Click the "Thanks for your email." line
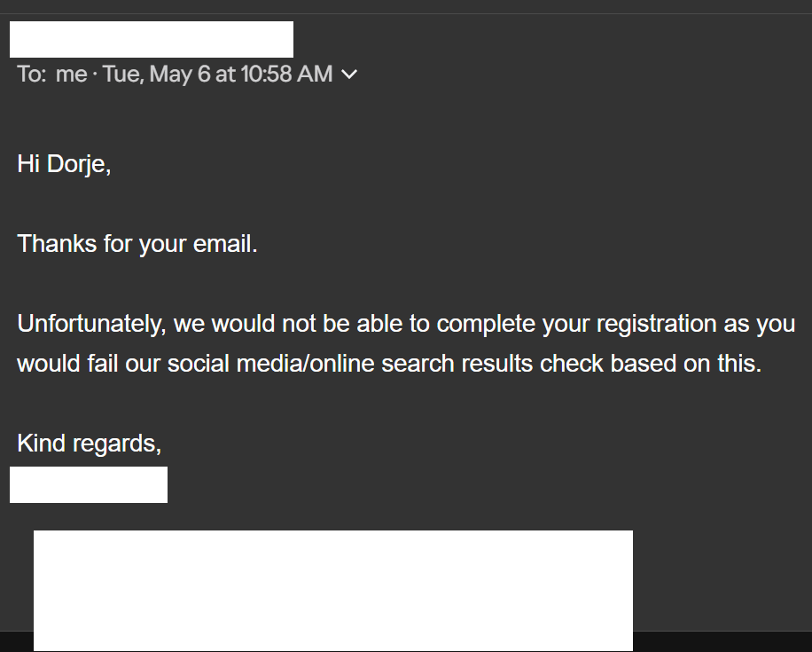Screen dimensions: 812x652 pos(137,243)
